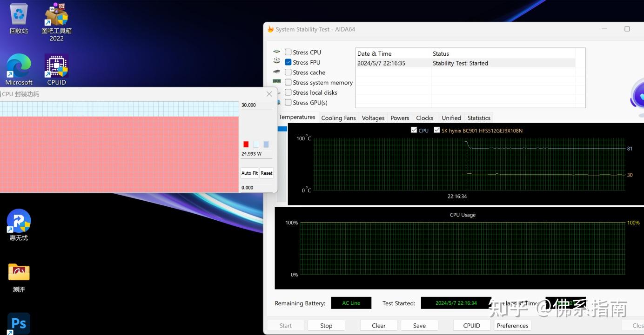Toggle the SK hynix BC901 graph checkbox
This screenshot has width=644, height=335.
point(436,130)
